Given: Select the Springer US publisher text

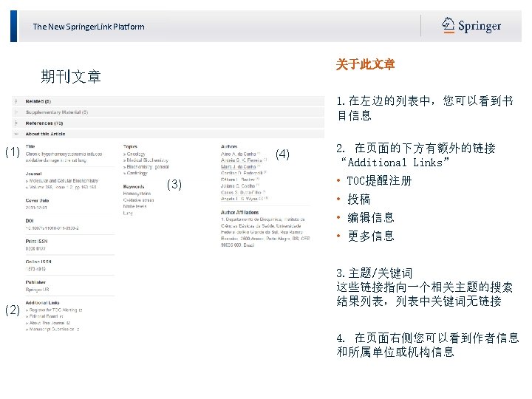Looking at the screenshot, I should tap(38, 289).
